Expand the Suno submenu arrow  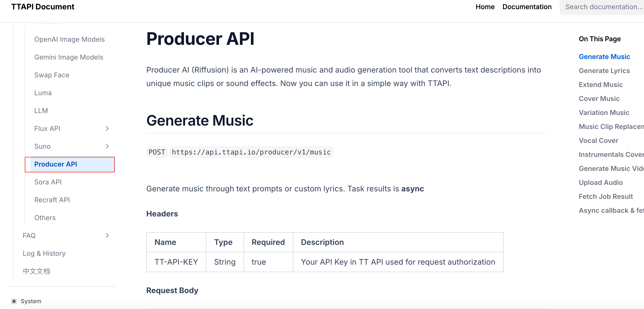[x=107, y=146]
